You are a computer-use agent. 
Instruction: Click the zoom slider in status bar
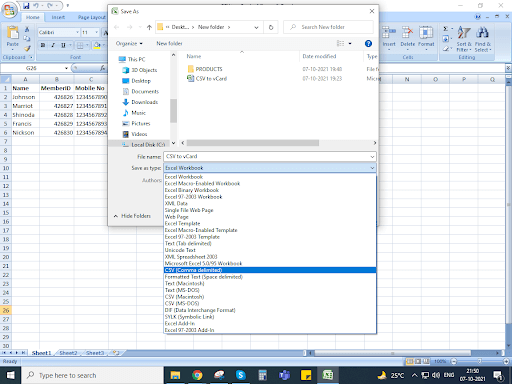(x=480, y=361)
